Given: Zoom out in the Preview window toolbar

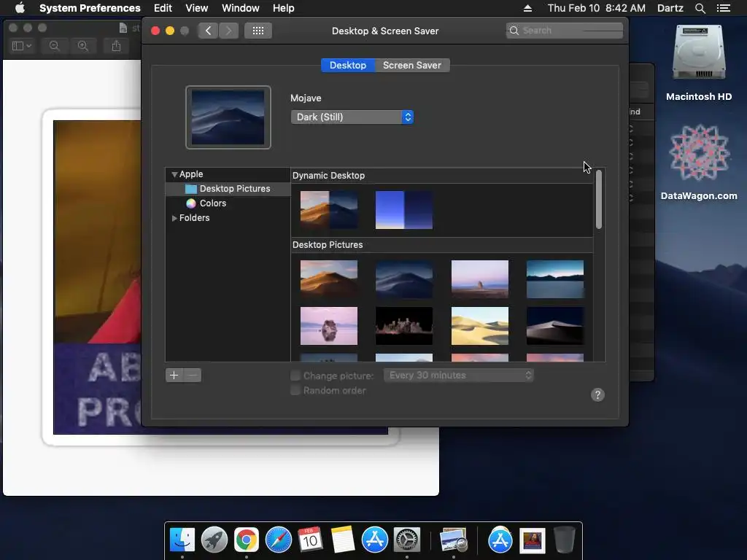Looking at the screenshot, I should (54, 46).
